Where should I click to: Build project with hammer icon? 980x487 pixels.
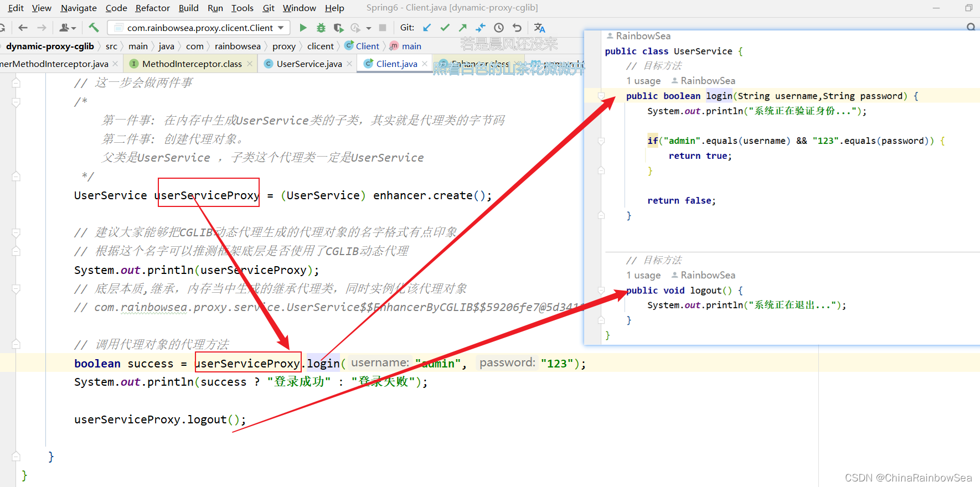94,28
